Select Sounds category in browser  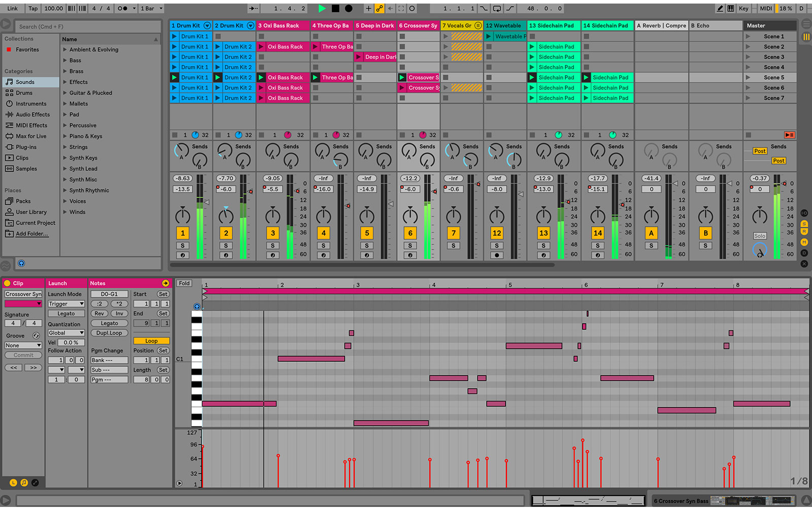click(x=30, y=82)
